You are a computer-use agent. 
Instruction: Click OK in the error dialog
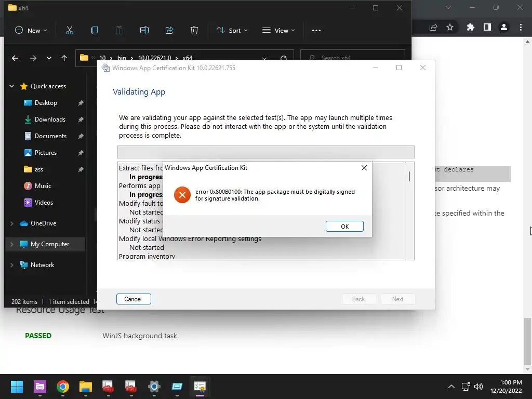[x=344, y=227]
